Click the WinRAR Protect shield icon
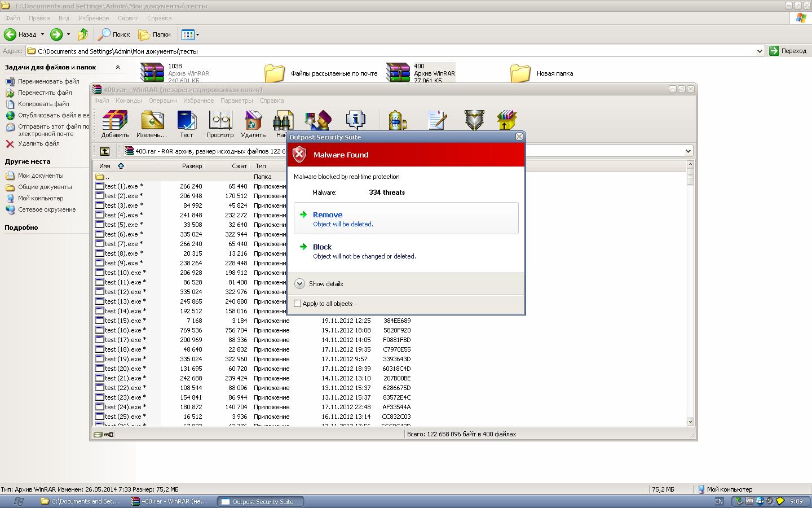This screenshot has height=508, width=812. point(474,120)
